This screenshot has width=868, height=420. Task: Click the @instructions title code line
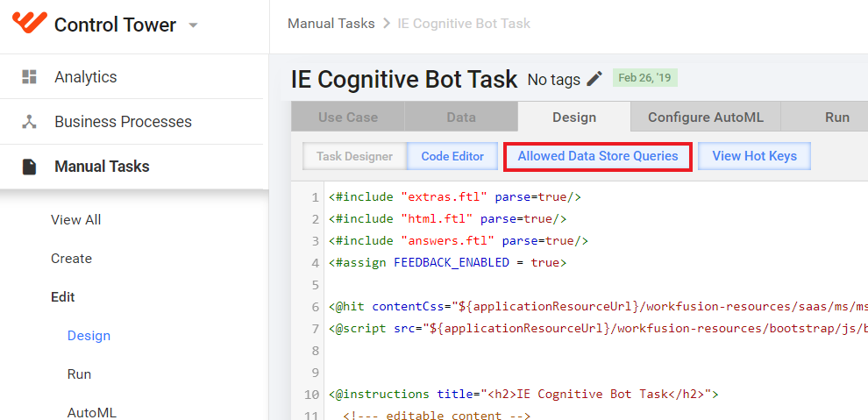pos(523,395)
